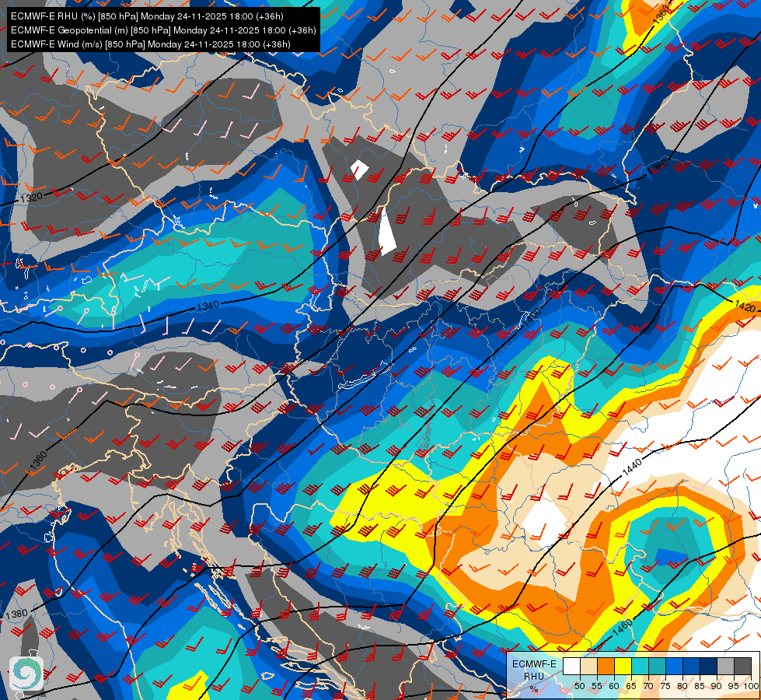The height and width of the screenshot is (700, 761).
Task: Click the legend tick value 65
Action: click(x=631, y=687)
